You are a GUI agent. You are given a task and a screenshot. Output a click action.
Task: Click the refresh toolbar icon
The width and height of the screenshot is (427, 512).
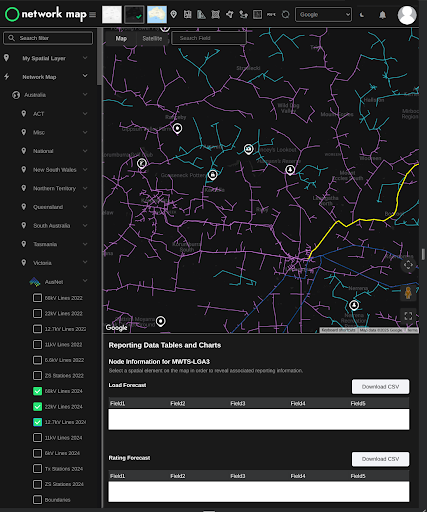point(285,14)
